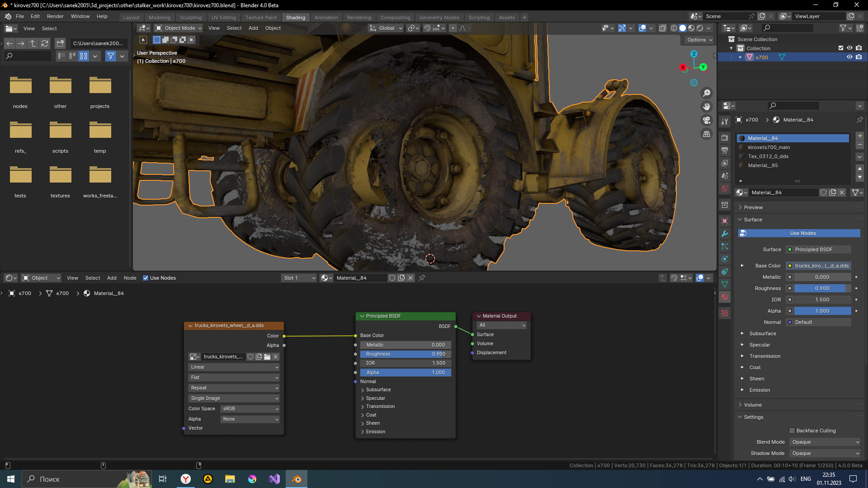Toggle Collection eye visibility in outliner
This screenshot has height=488, width=868.
[x=849, y=48]
